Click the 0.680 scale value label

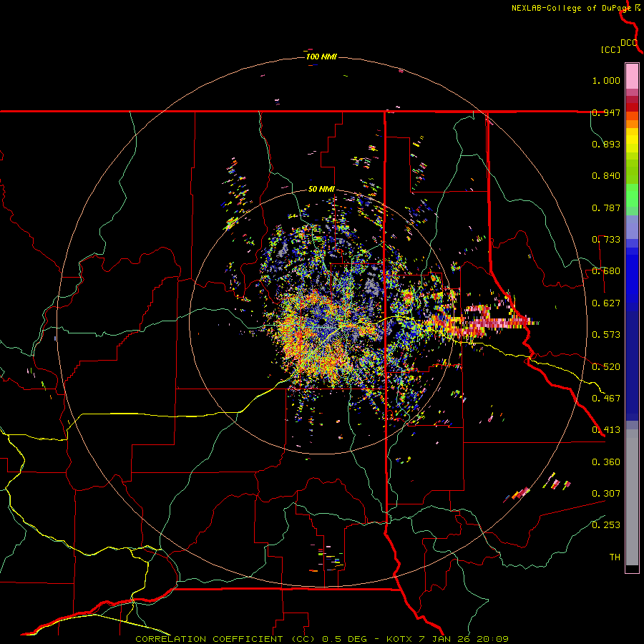606,271
